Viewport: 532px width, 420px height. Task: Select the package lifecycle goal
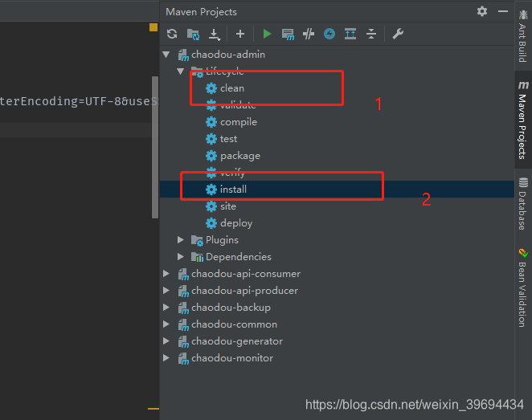pyautogui.click(x=240, y=156)
